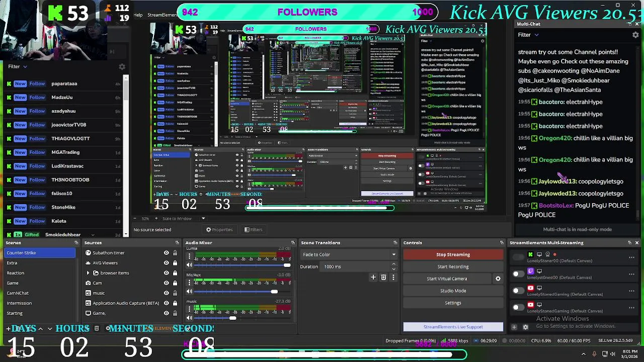Pop out the Scenes dock panel
The width and height of the screenshot is (644, 362).
coord(76,243)
